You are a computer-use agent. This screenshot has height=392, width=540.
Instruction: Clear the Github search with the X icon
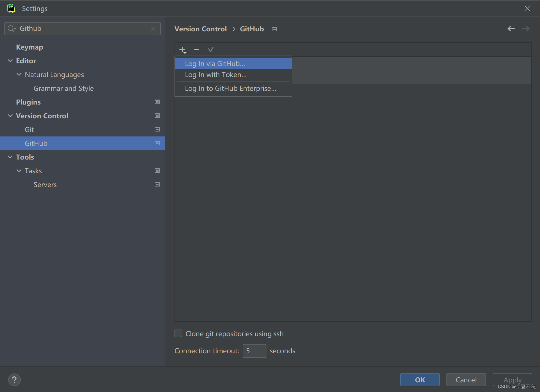tap(153, 29)
